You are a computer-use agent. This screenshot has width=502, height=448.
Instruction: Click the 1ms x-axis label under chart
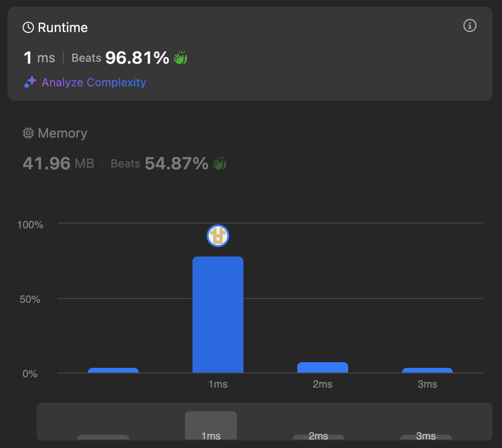[218, 384]
